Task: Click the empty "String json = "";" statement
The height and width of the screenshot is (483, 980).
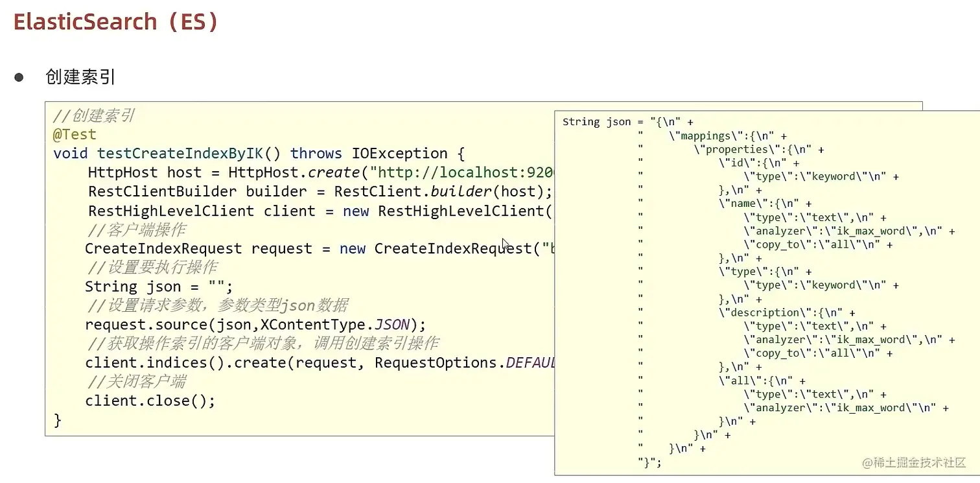Action: [x=159, y=287]
